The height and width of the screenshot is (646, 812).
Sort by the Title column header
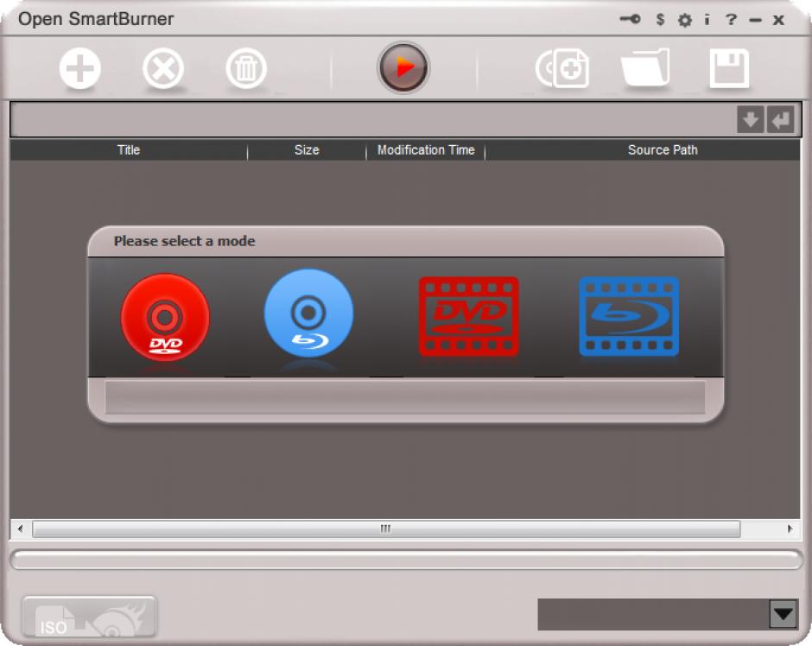pyautogui.click(x=129, y=150)
